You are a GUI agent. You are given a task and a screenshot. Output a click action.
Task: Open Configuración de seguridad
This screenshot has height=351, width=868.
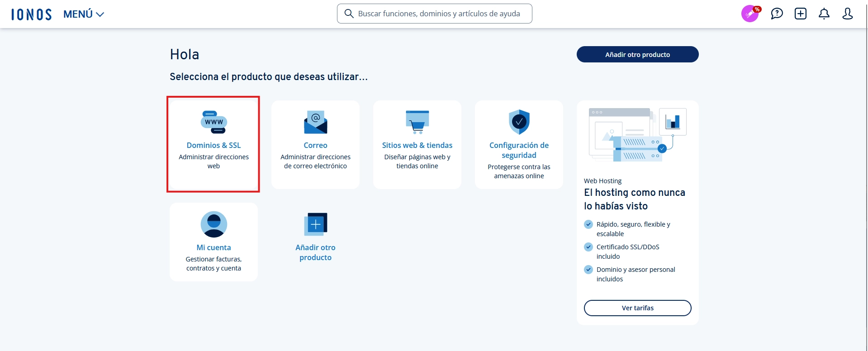[519, 150]
